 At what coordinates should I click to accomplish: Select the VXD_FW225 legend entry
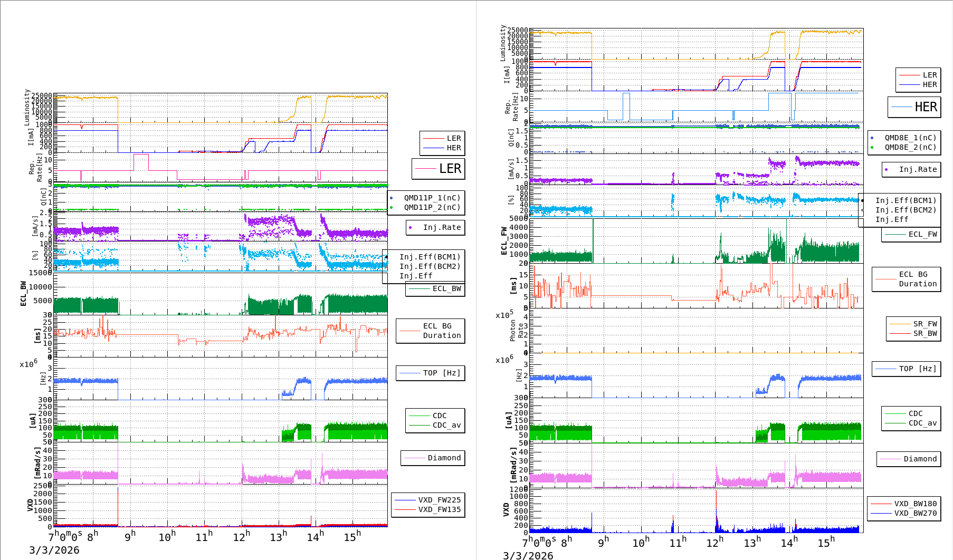click(x=439, y=500)
